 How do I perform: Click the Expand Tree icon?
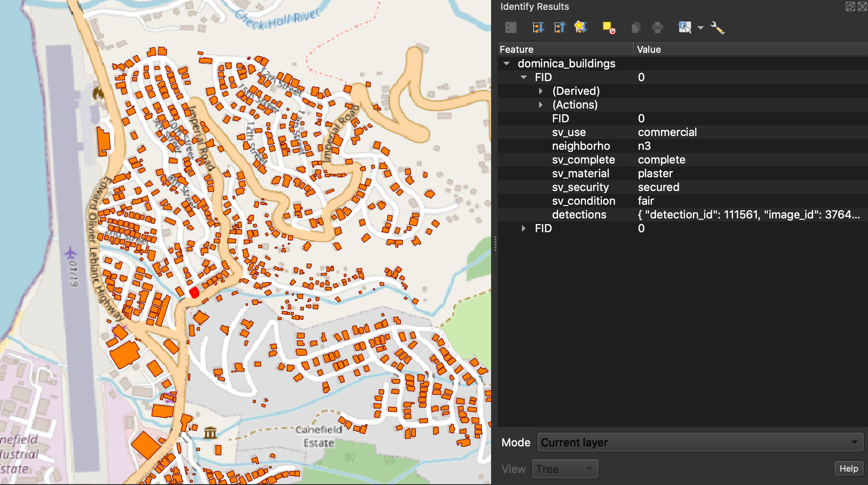[x=538, y=28]
